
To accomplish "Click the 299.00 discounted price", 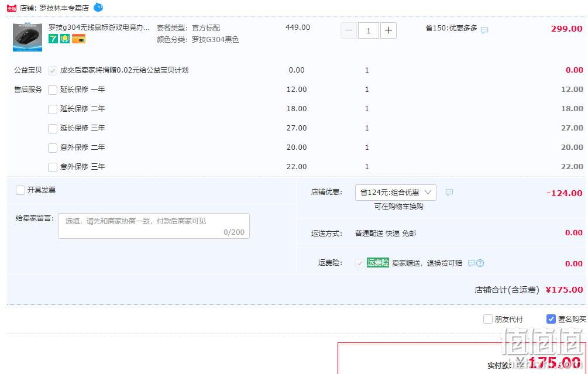I will coord(566,29).
